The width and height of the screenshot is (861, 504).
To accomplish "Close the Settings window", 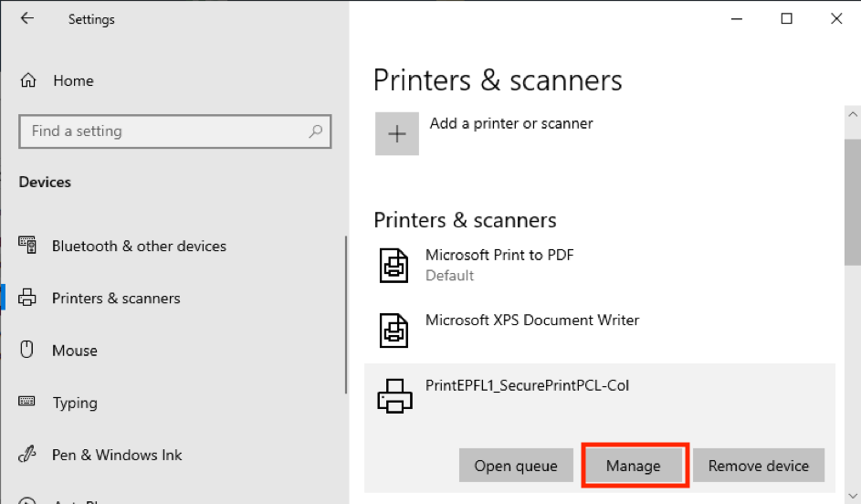I will [x=836, y=18].
